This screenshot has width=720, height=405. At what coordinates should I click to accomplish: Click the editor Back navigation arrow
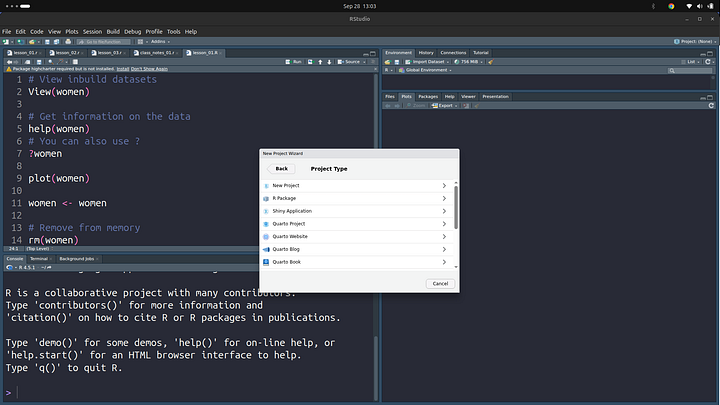(9, 62)
